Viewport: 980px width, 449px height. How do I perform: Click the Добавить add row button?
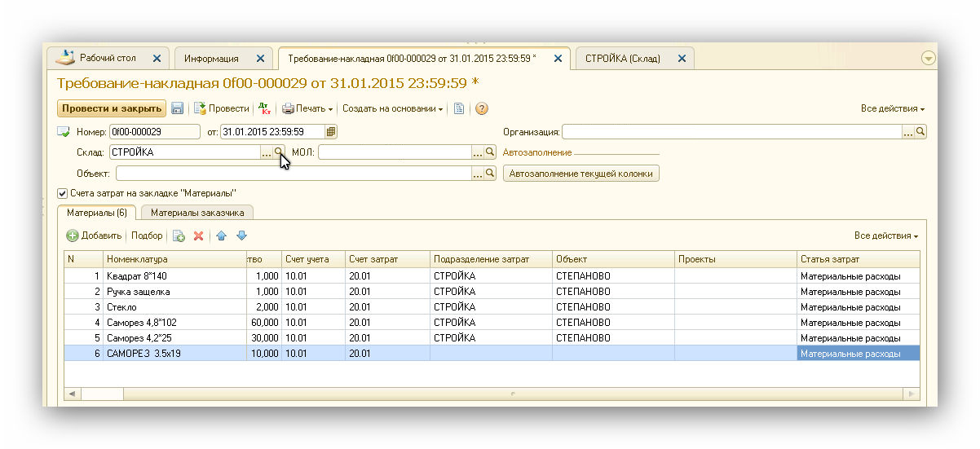[x=94, y=236]
